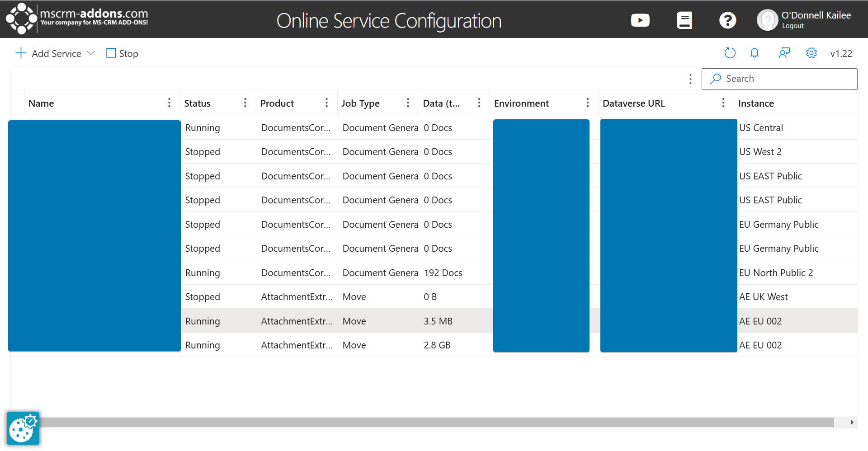
Task: Click the horizontal scrollbar track
Action: [x=436, y=422]
